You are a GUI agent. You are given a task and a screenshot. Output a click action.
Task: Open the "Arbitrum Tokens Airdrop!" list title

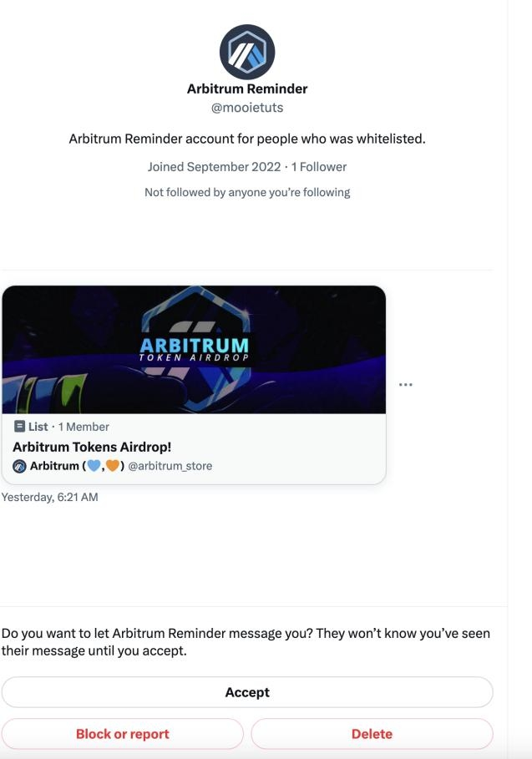(92, 447)
